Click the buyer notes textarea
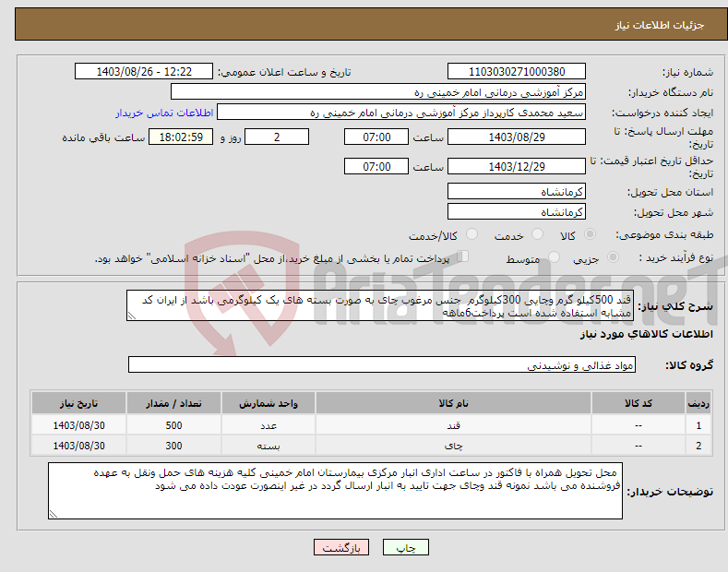Image resolution: width=728 pixels, height=572 pixels. coord(335,491)
